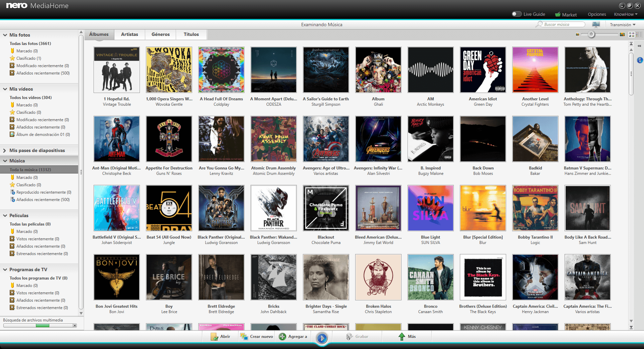The width and height of the screenshot is (644, 349).
Task: Click star icon of Clasificado (1) photos
Action: (12, 58)
